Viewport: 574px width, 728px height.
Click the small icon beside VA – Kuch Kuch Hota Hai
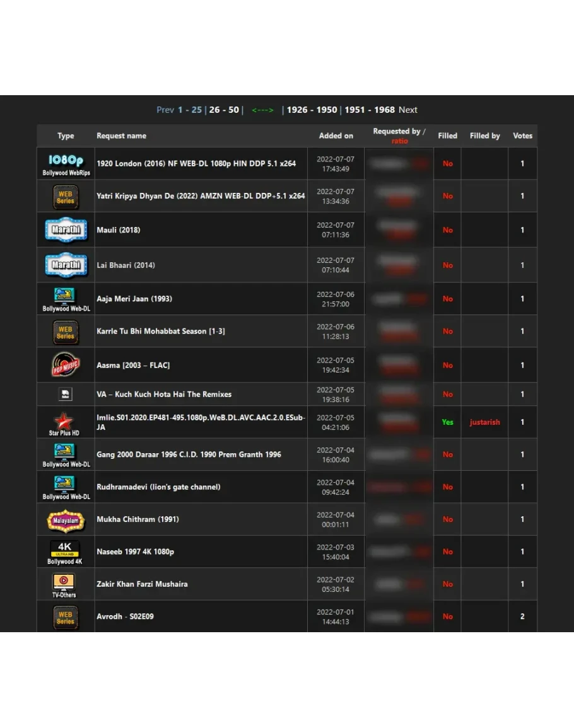click(x=65, y=394)
